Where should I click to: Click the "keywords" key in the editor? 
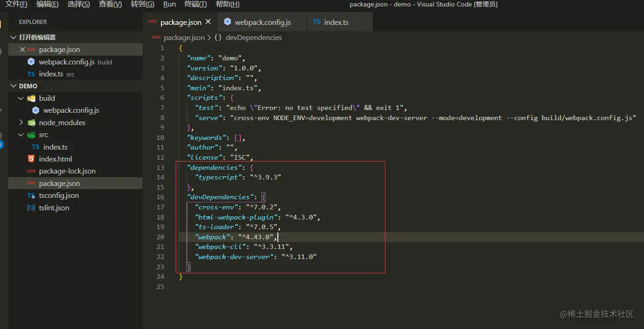click(207, 138)
